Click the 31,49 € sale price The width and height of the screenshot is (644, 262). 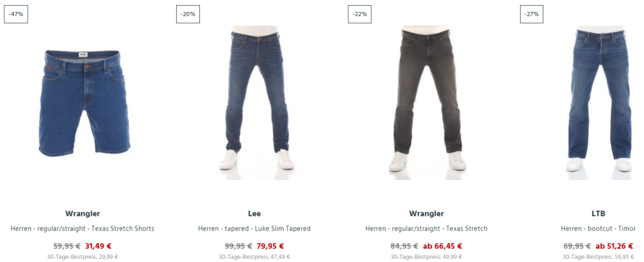(x=98, y=246)
